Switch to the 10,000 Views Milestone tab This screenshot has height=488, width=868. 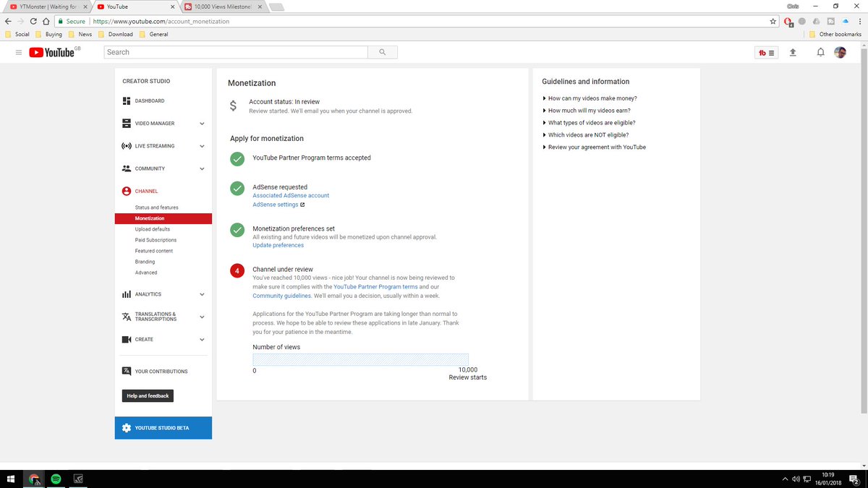(x=222, y=7)
